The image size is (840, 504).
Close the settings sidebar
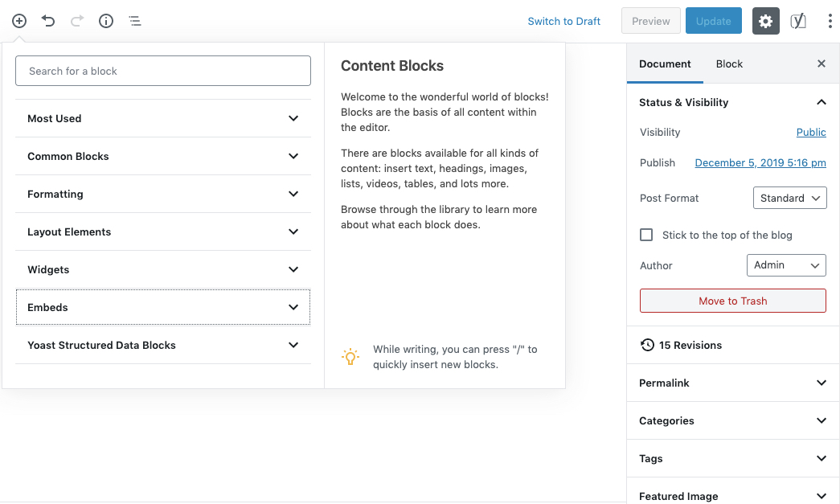tap(822, 64)
